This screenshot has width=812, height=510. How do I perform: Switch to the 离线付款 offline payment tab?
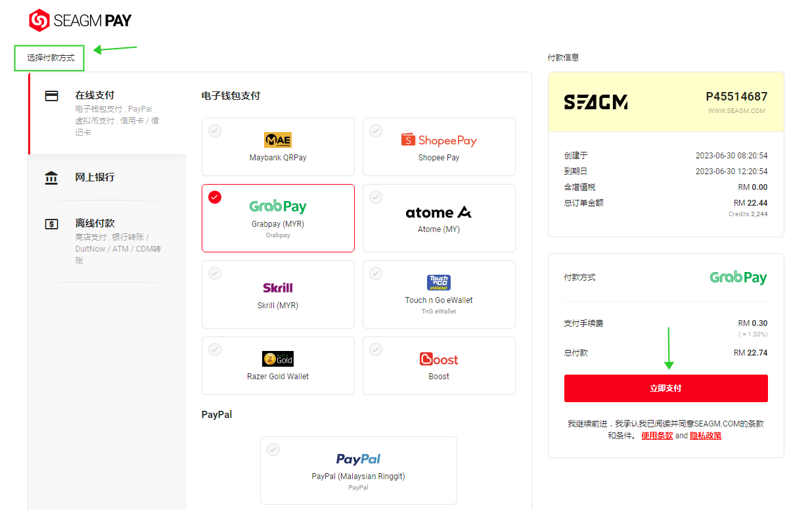(x=107, y=241)
